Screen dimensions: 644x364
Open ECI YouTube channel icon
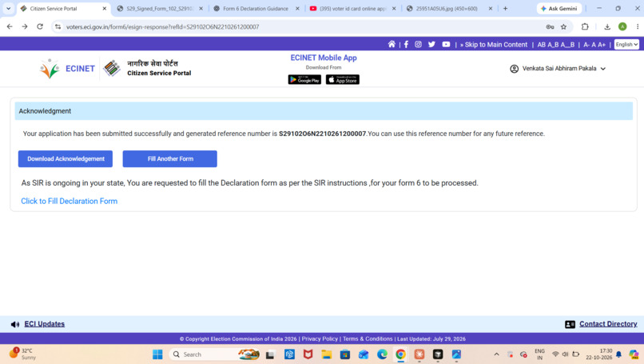pyautogui.click(x=446, y=45)
